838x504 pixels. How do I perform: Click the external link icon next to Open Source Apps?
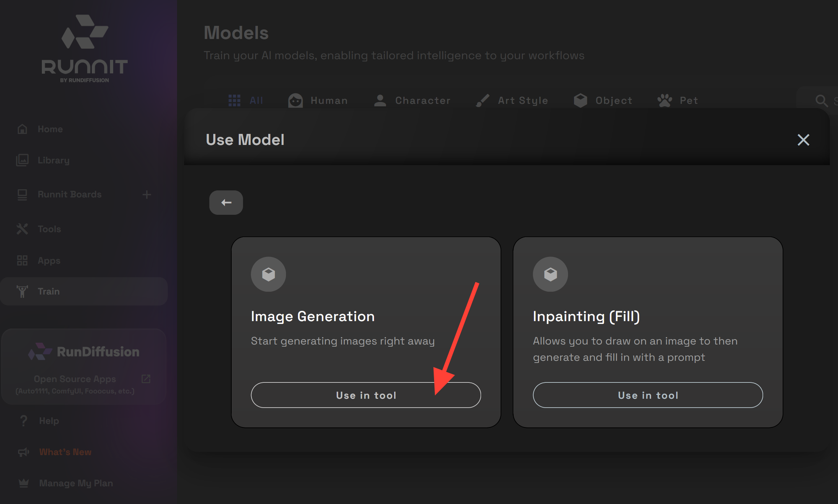(146, 379)
